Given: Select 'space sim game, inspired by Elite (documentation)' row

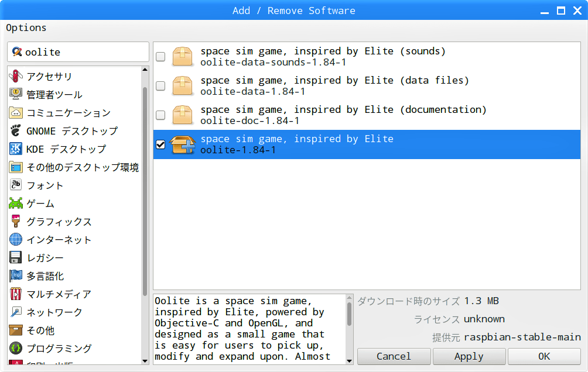Looking at the screenshot, I should pyautogui.click(x=367, y=115).
